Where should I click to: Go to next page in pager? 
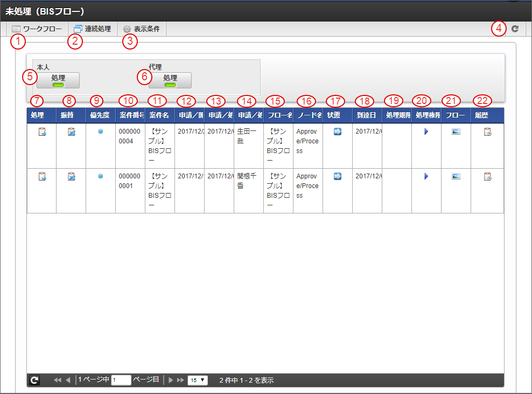point(171,380)
